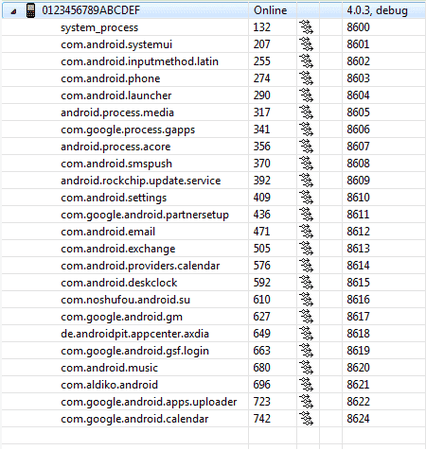Click the Online status of the device

click(270, 10)
